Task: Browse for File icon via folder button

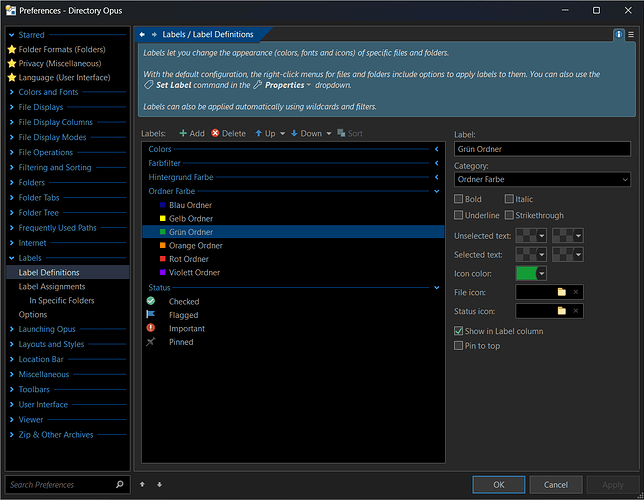Action: 562,292
